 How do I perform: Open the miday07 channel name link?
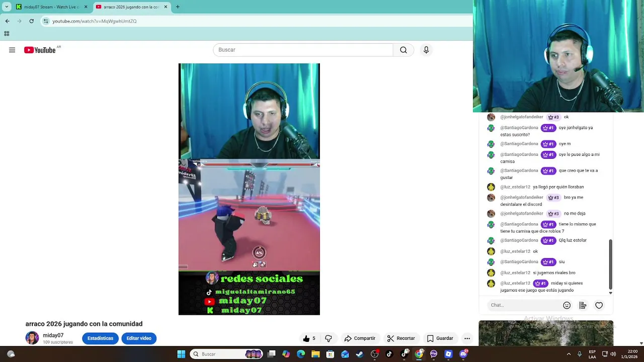coord(53,335)
